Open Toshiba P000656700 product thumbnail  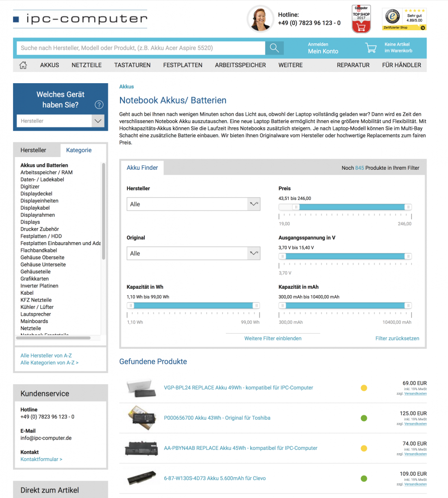[142, 418]
